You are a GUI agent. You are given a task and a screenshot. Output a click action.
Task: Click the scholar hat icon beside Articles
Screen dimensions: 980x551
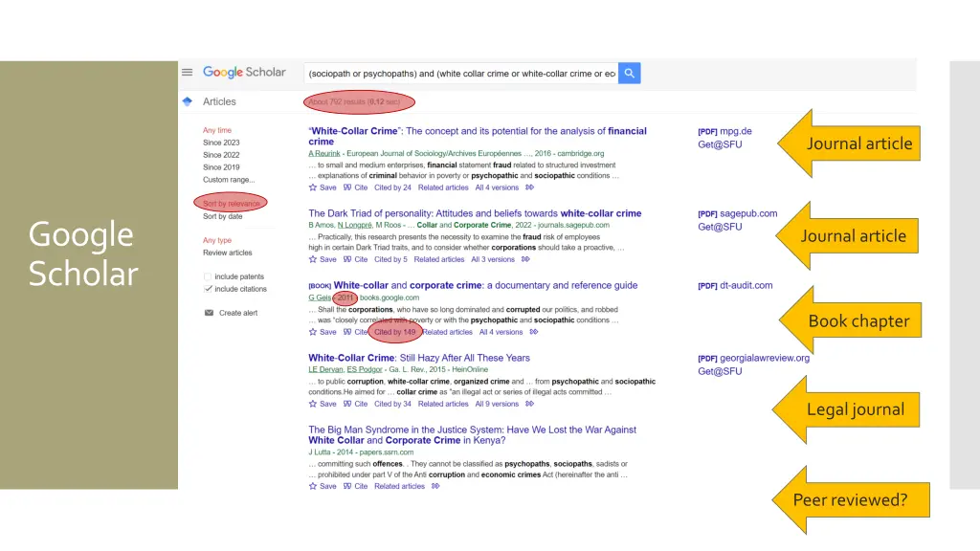pos(187,101)
